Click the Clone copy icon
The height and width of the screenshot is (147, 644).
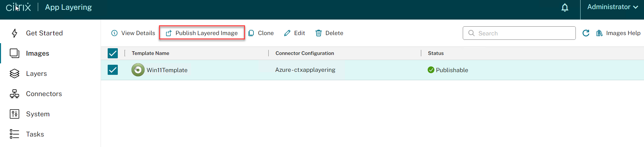tap(251, 33)
